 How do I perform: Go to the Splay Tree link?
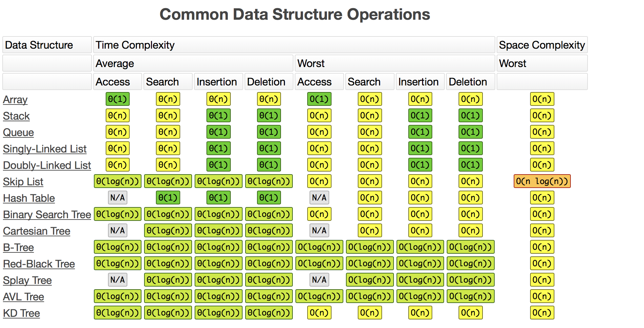27,280
